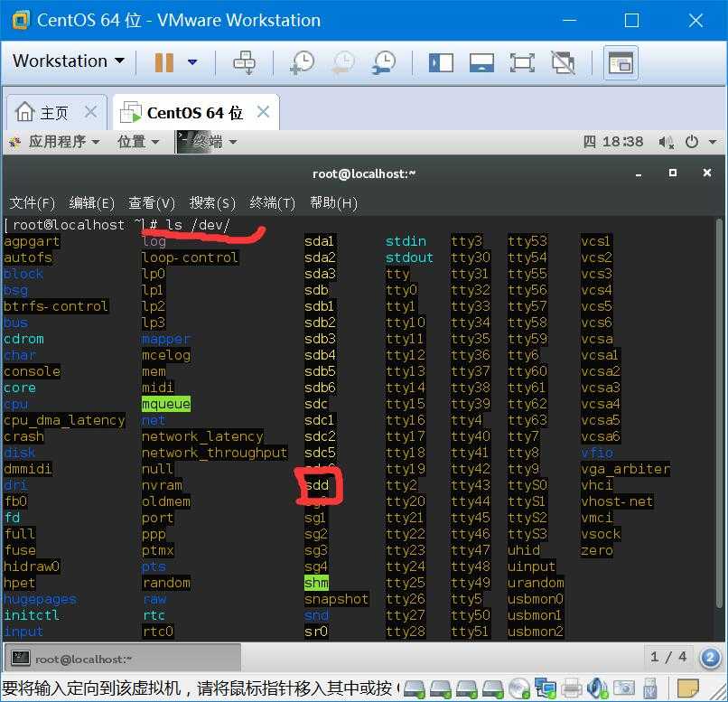
Task: Click the 'loop-control' entry
Action: [190, 257]
